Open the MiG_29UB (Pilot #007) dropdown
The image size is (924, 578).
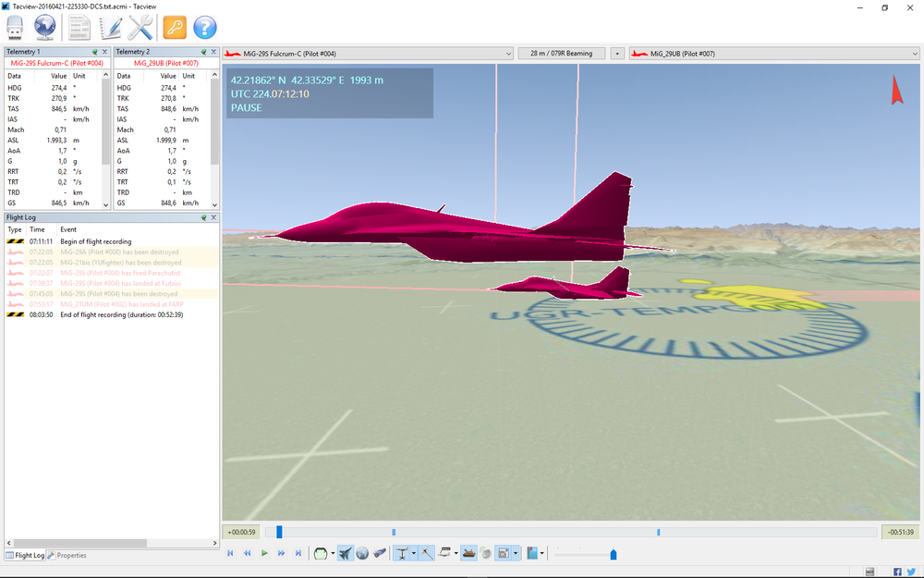pyautogui.click(x=914, y=53)
